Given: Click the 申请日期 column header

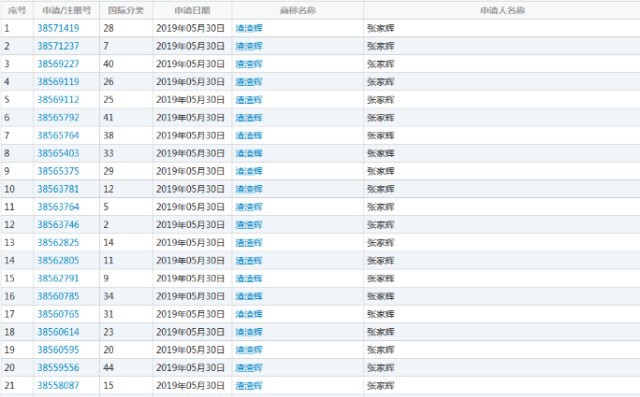Looking at the screenshot, I should [x=192, y=11].
